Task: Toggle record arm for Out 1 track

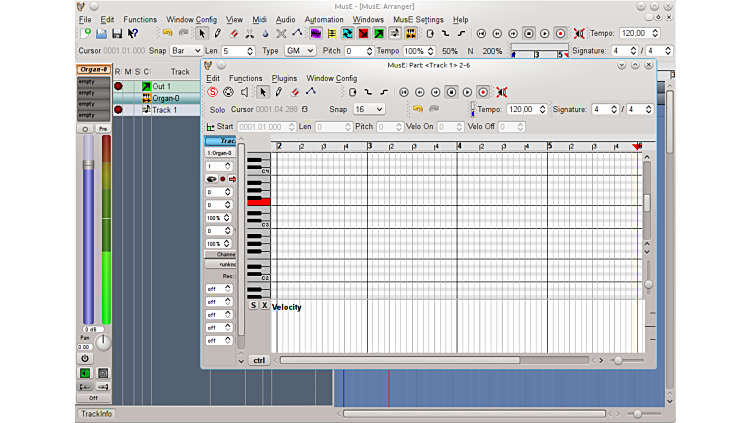Action: point(118,87)
